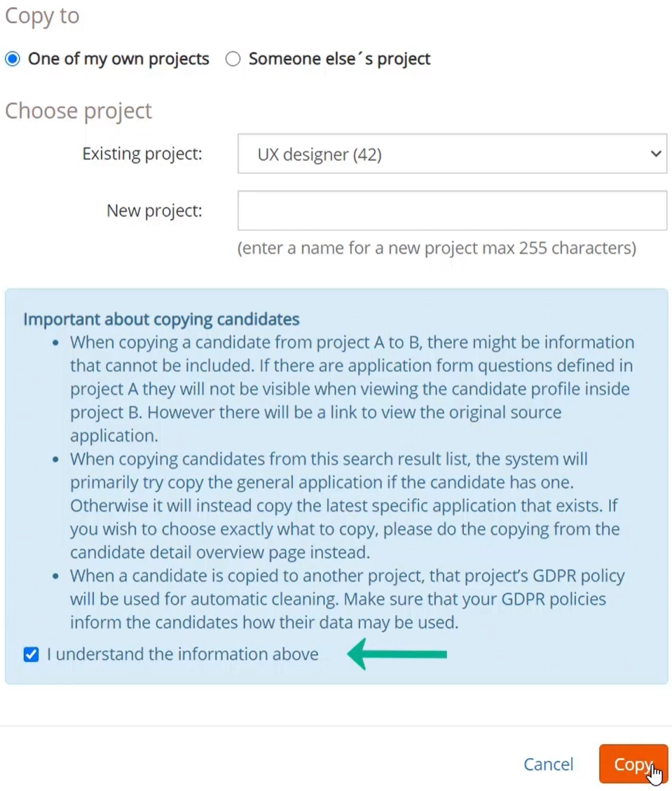Click the 'I understand the information above' label text
This screenshot has width=672, height=791.
pos(183,654)
